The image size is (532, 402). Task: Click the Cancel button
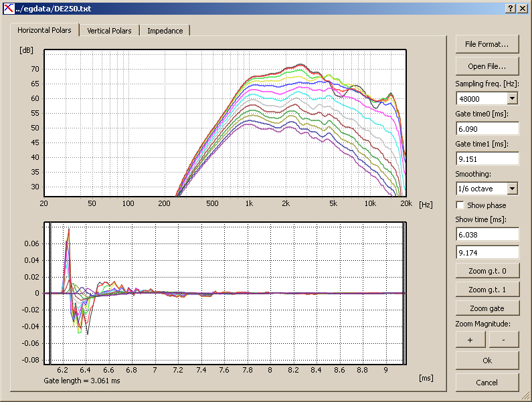(x=487, y=383)
